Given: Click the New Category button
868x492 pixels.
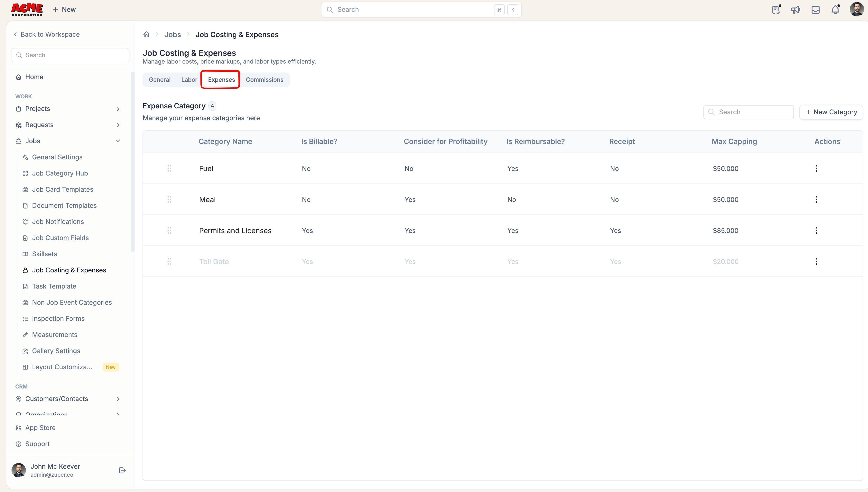Looking at the screenshot, I should pyautogui.click(x=831, y=112).
